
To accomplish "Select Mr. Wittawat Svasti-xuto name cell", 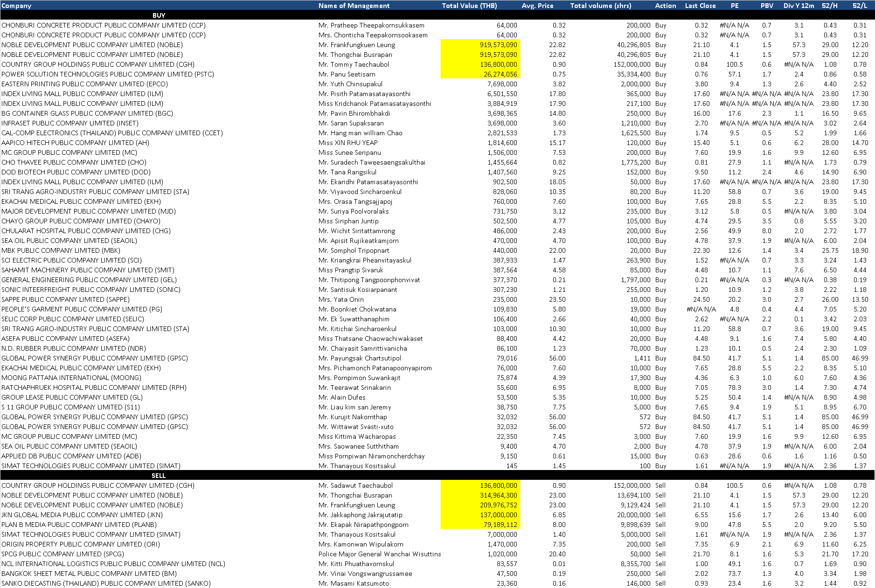I will (356, 427).
